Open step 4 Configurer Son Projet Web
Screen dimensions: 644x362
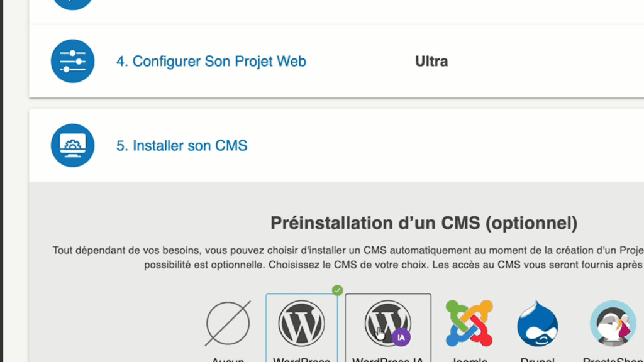[x=211, y=61]
